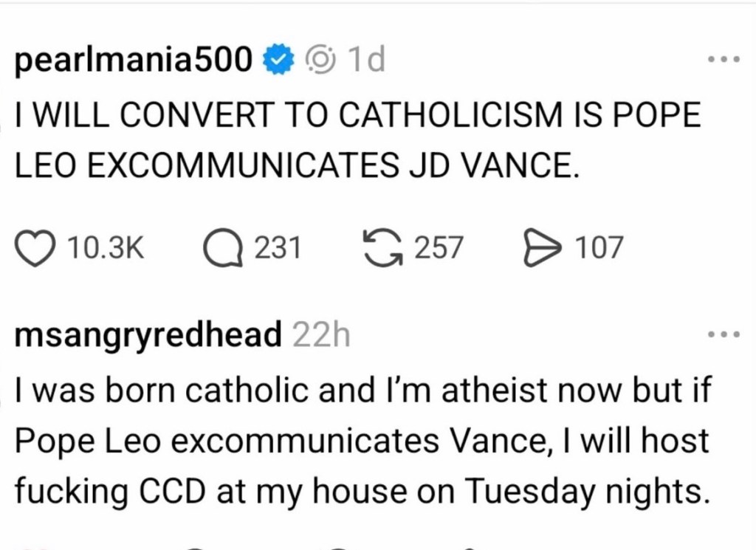View the 231 replies count

click(278, 248)
